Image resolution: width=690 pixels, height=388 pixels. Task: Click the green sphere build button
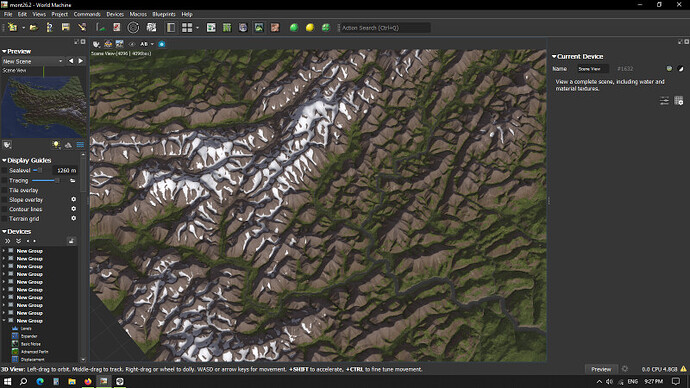pyautogui.click(x=294, y=27)
